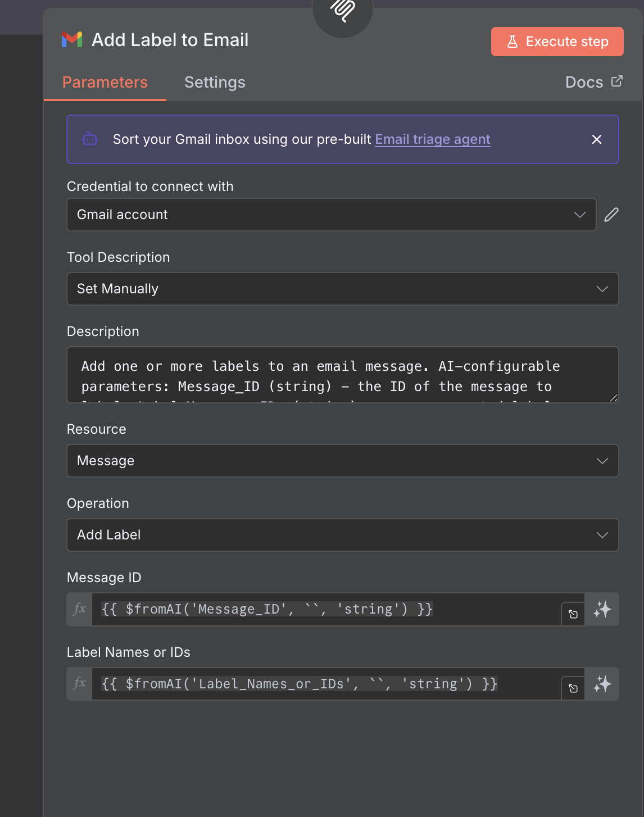
Task: Click the node connector icon at top
Action: [343, 11]
